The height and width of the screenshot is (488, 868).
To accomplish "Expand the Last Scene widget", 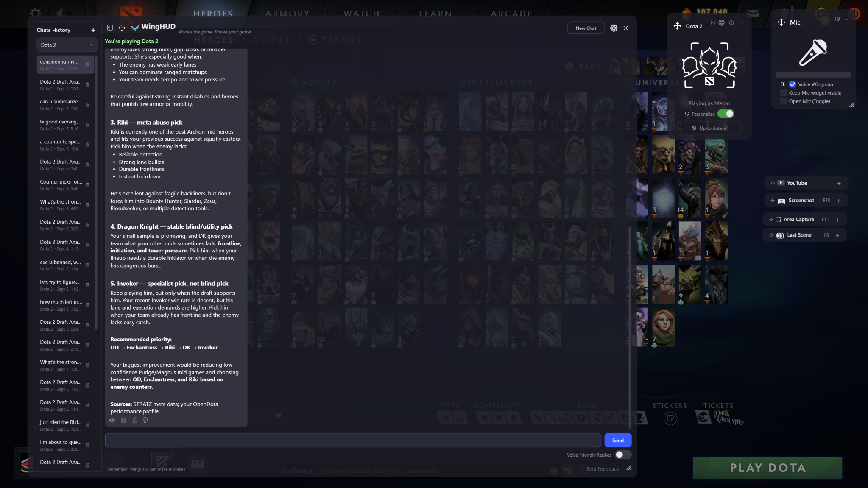I will coord(837,235).
